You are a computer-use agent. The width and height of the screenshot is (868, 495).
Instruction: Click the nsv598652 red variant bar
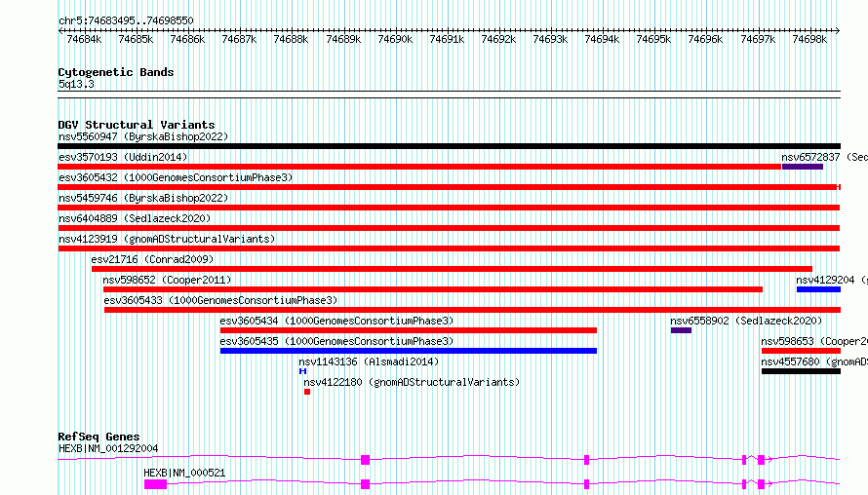point(433,289)
